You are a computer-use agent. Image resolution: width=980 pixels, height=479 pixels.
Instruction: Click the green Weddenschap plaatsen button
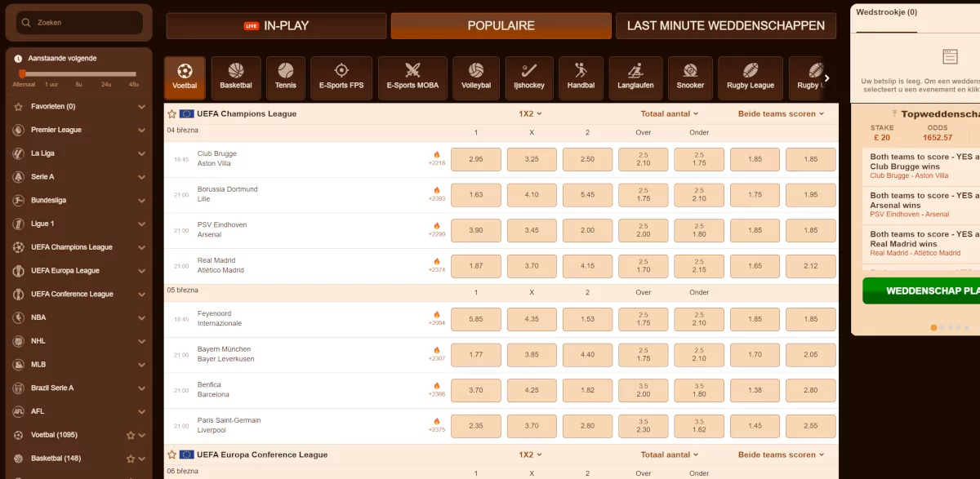tap(921, 291)
